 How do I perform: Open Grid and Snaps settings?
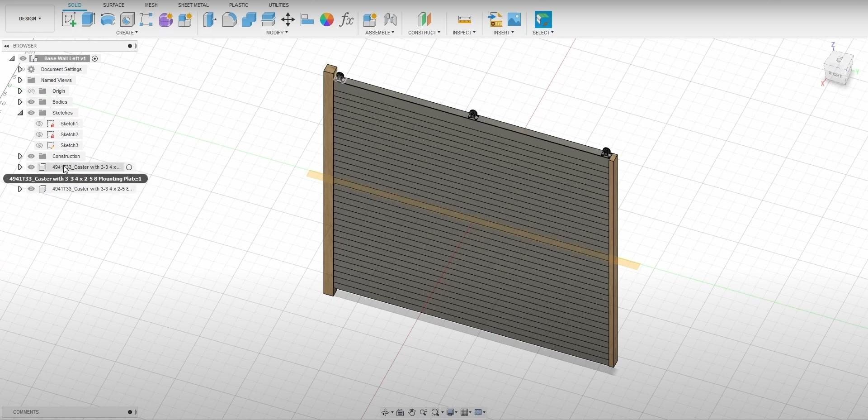point(464,412)
